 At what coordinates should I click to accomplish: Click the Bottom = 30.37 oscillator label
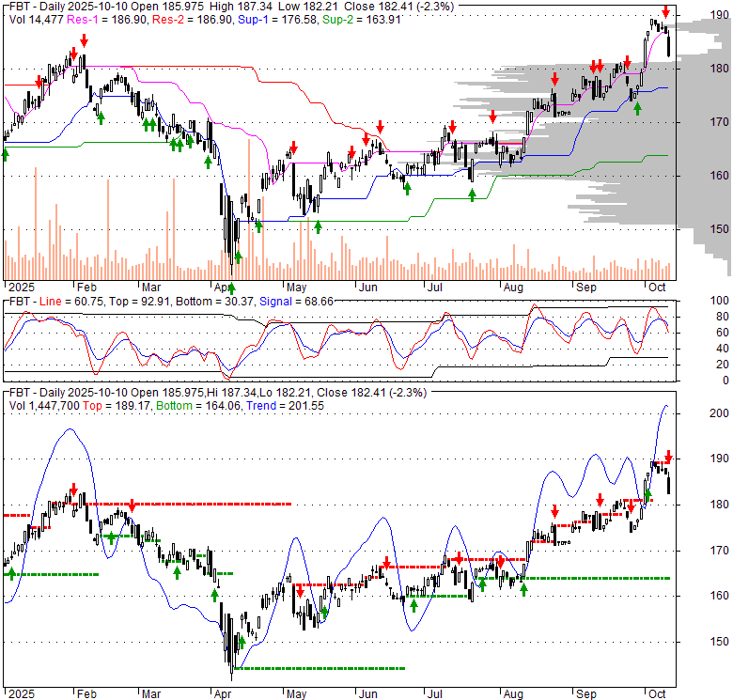214,302
